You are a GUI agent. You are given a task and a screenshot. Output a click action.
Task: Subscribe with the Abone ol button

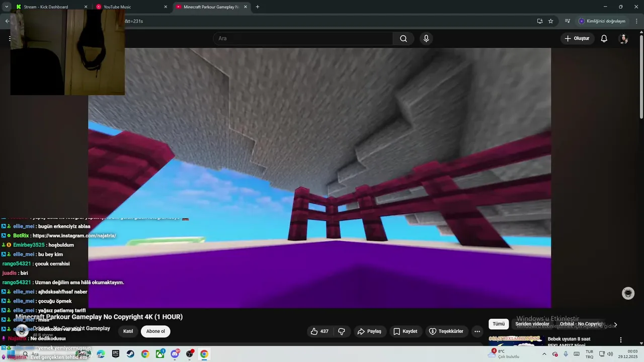tap(155, 331)
